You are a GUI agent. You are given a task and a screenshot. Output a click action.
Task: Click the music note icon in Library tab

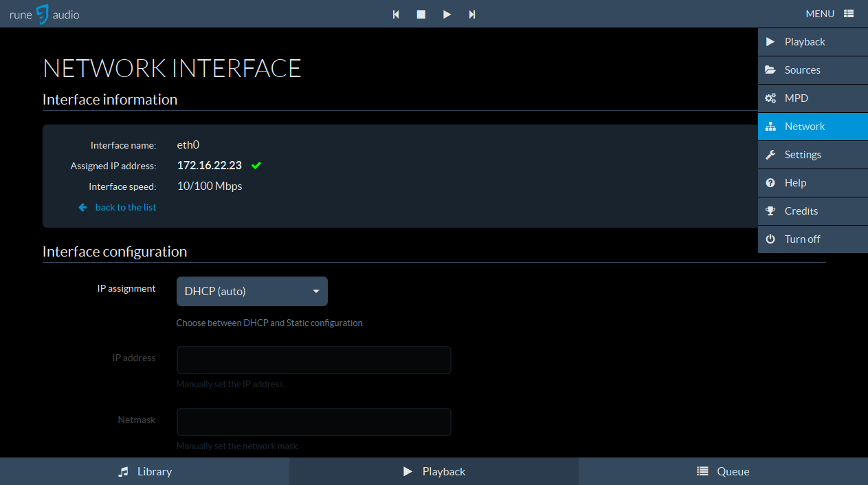pyautogui.click(x=123, y=471)
